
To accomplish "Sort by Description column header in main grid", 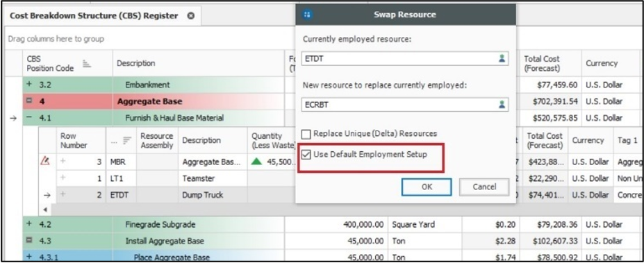I will (x=199, y=64).
